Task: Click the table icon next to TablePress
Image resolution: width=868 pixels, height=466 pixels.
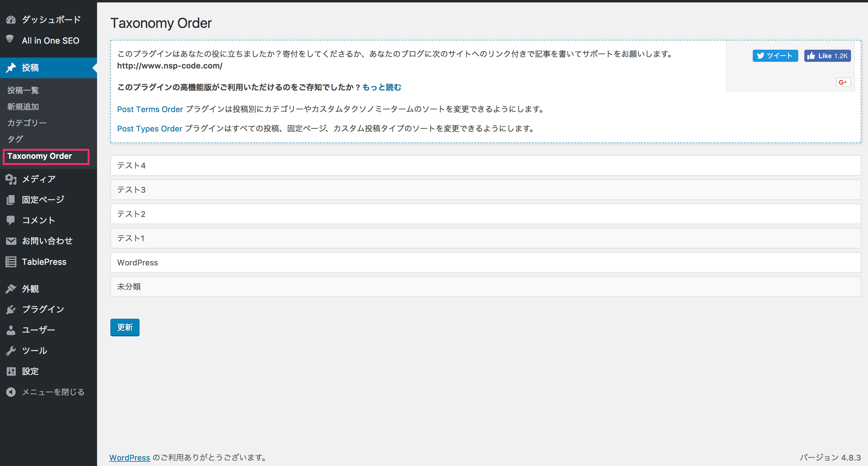Action: point(11,261)
